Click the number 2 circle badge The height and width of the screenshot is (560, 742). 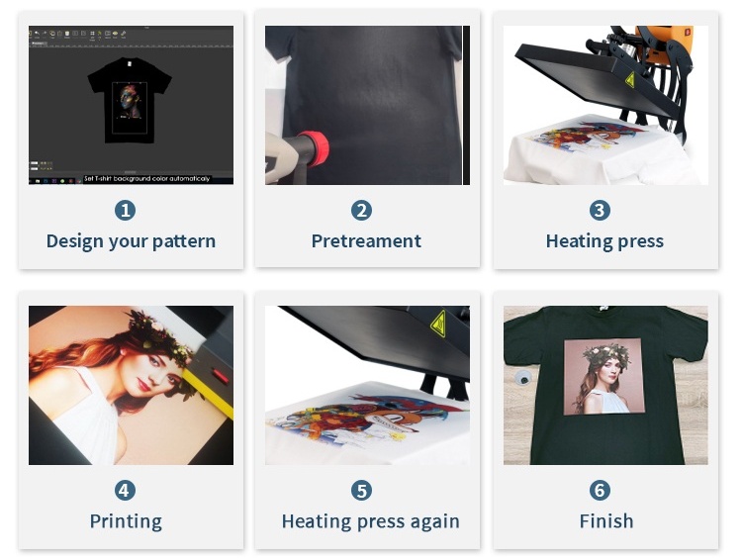point(361,210)
